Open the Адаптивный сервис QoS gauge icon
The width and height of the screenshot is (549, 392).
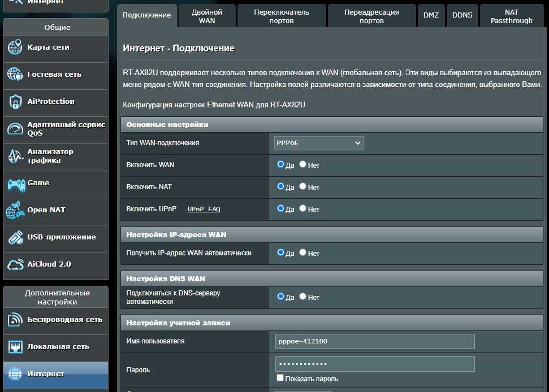pos(15,129)
